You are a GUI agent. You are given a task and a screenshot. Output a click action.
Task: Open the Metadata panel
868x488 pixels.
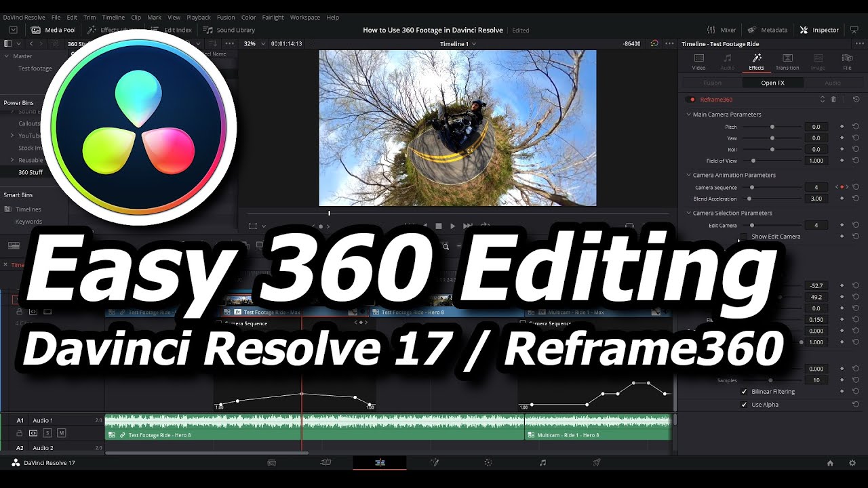768,30
